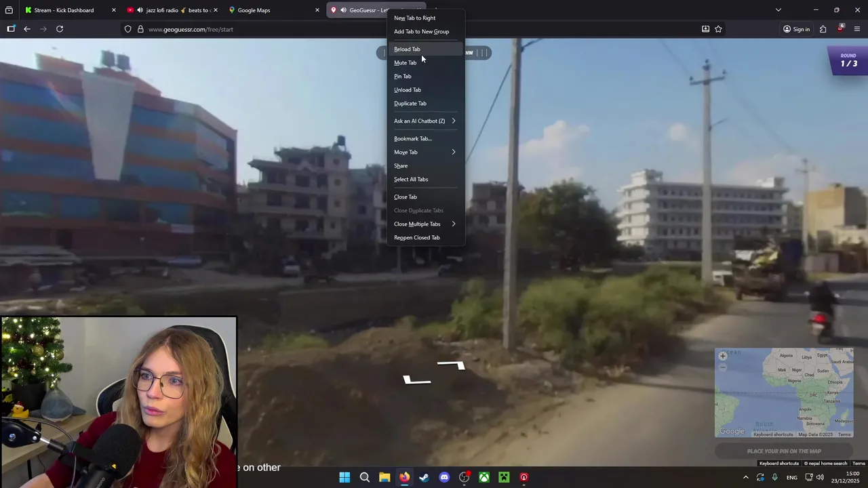This screenshot has height=488, width=868.
Task: Show site security lock info
Action: tap(140, 29)
